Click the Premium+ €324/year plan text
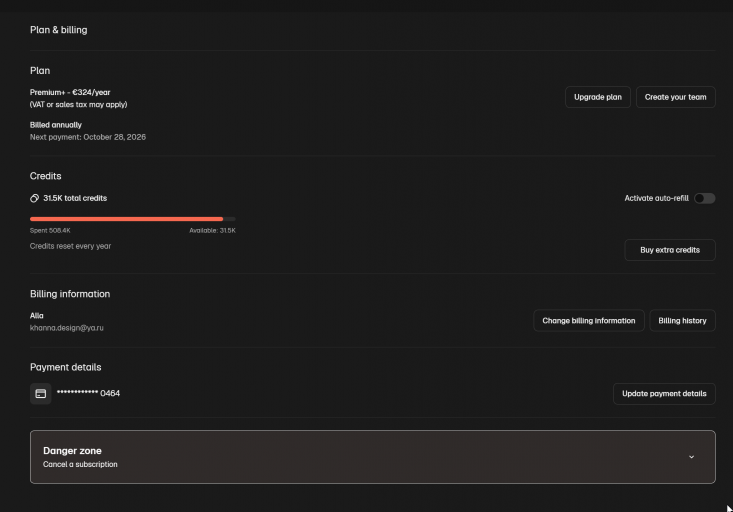 pyautogui.click(x=70, y=93)
